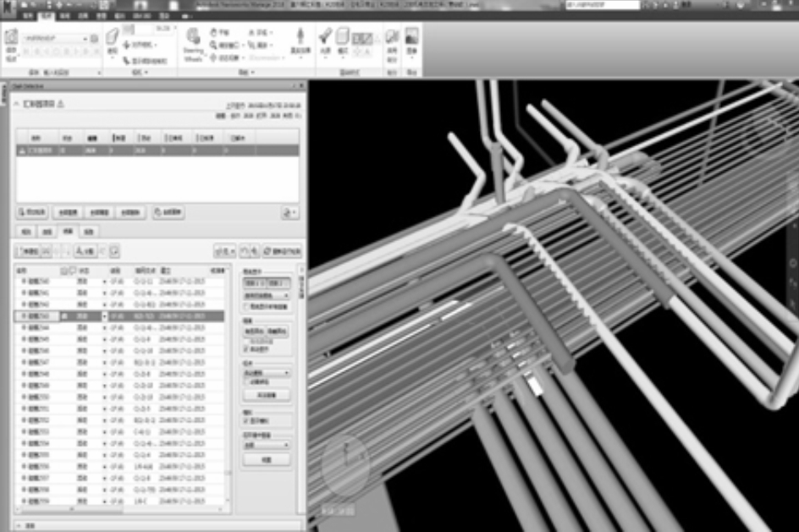This screenshot has width=799, height=532.
Task: Click the Steering Wheels navigation tool
Action: (193, 42)
